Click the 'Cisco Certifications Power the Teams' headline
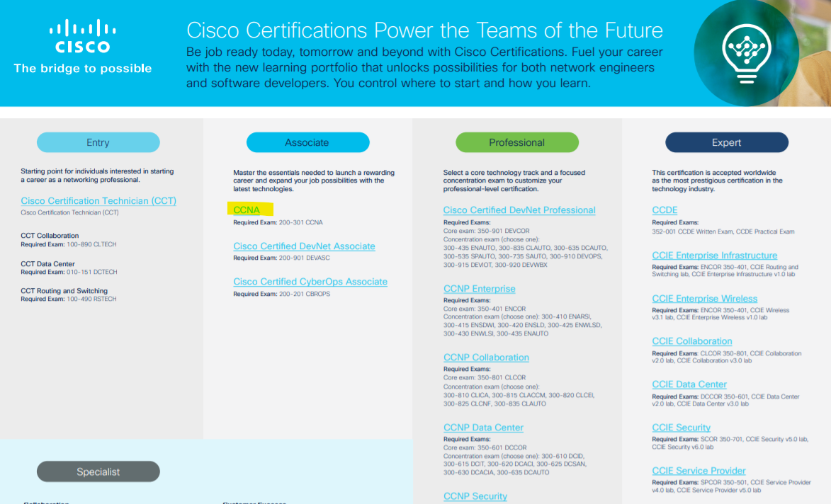Viewport: 831px width, 504px height. [x=424, y=30]
